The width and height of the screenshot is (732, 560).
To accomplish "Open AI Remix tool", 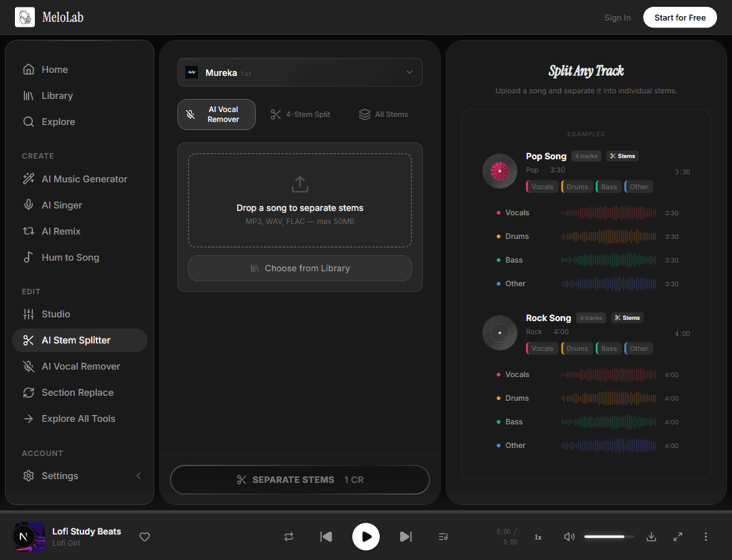I will (x=80, y=231).
